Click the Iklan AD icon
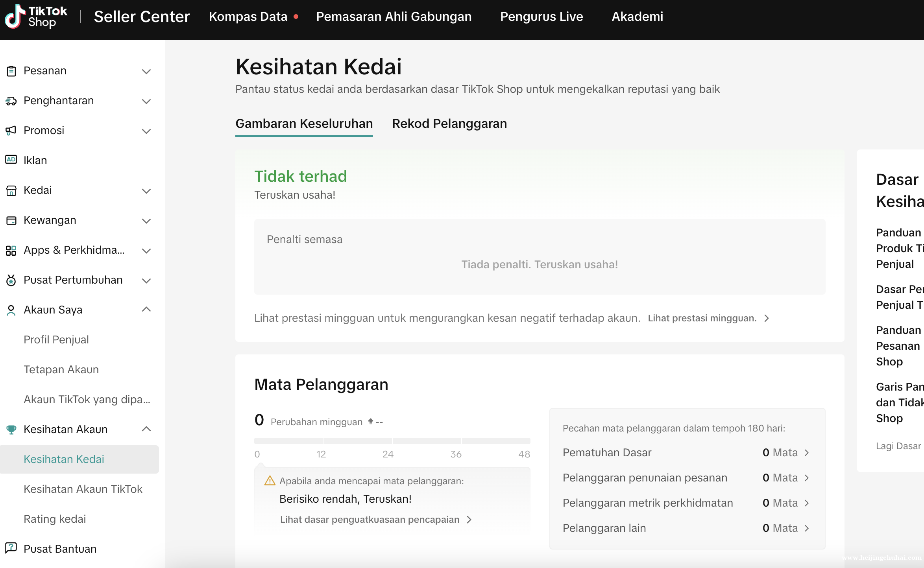Screen dimensions: 924x568 (11, 160)
